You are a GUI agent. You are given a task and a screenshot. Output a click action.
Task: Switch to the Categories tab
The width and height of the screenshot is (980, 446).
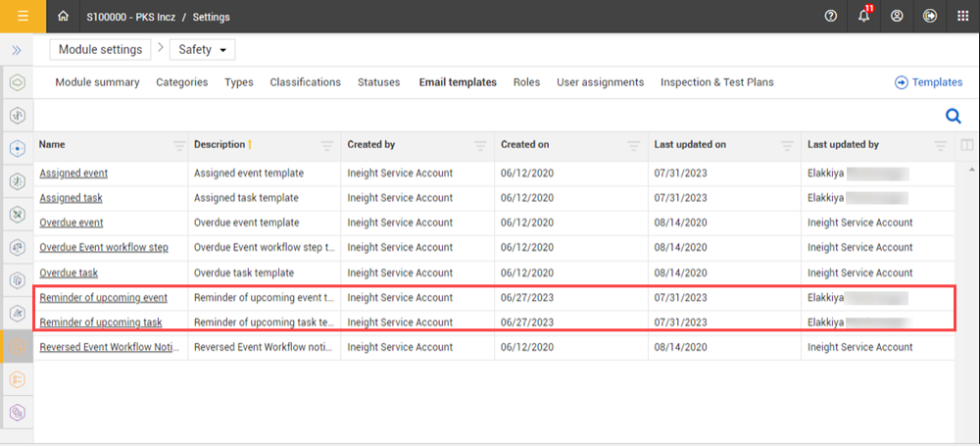181,82
